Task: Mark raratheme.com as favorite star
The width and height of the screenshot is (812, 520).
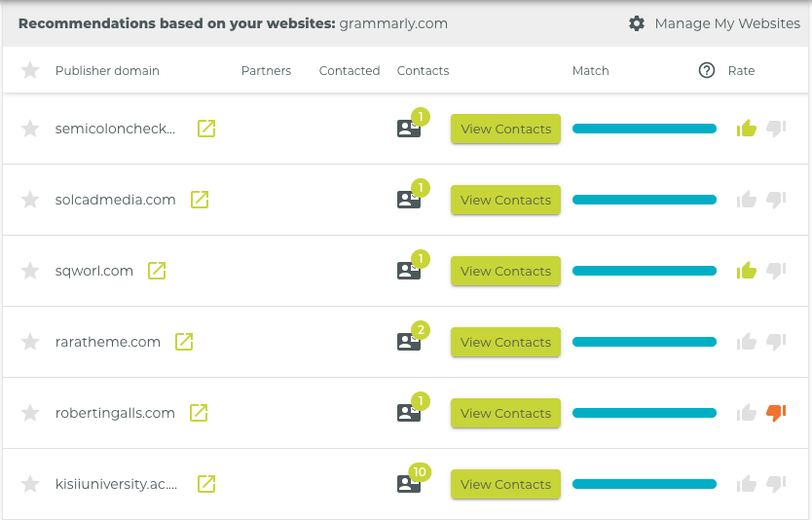Action: (30, 342)
